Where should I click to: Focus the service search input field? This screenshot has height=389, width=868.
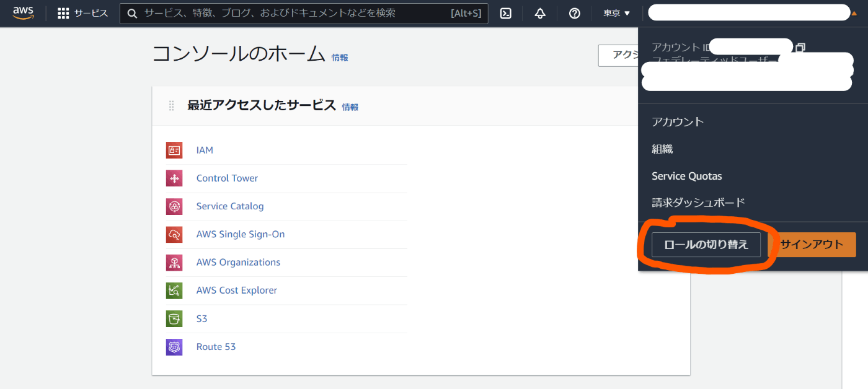click(x=304, y=13)
